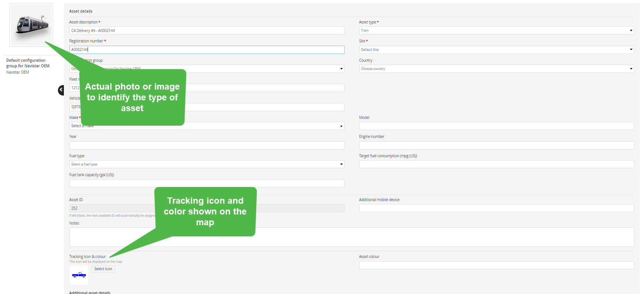Viewport: 644px width, 294px height.
Task: Click the Tracking Icon & colour label
Action: click(x=87, y=257)
